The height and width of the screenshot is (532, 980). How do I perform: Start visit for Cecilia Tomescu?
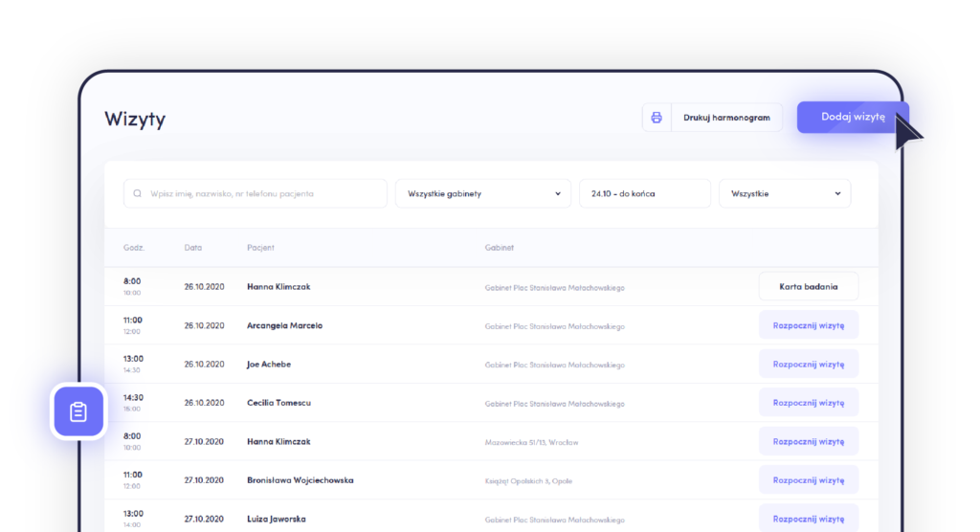coord(809,403)
